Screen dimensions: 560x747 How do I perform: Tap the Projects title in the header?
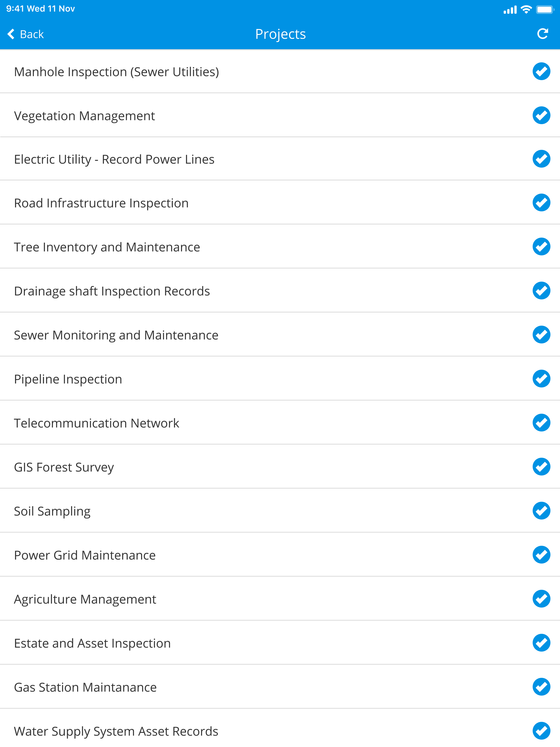[280, 34]
